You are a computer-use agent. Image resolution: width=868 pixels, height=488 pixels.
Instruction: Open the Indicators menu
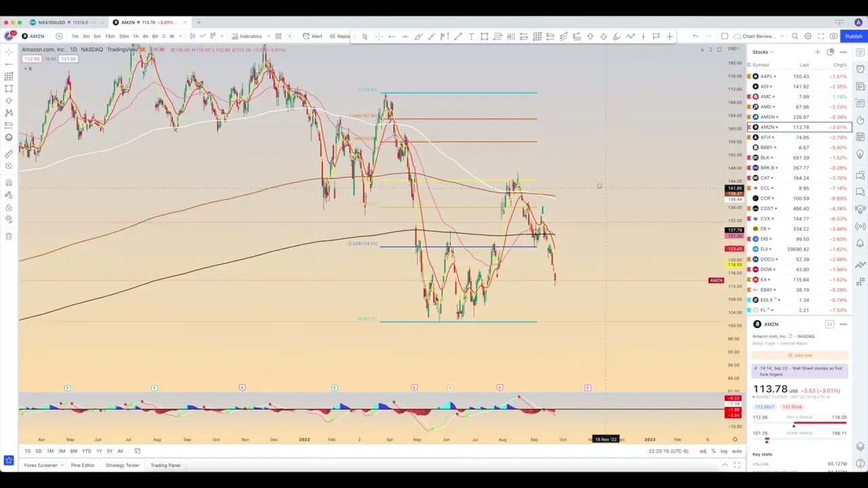(x=247, y=36)
